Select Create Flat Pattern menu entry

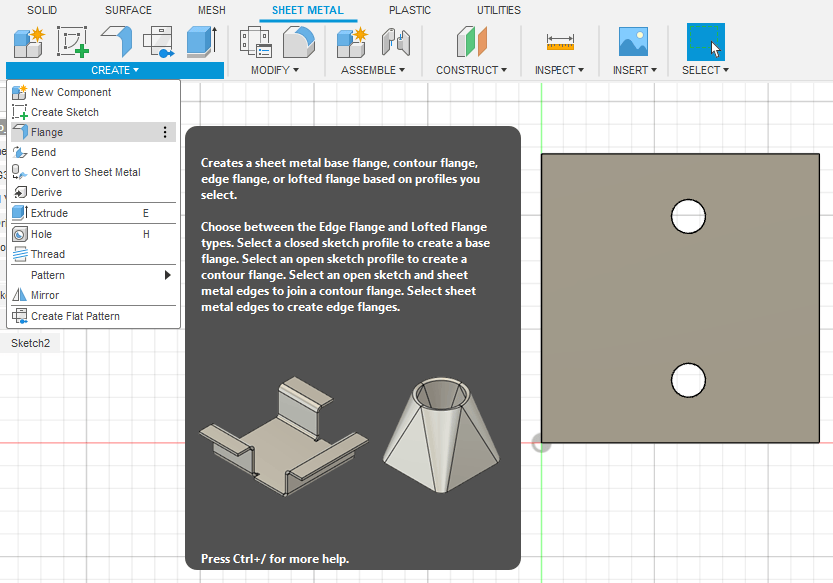point(75,316)
